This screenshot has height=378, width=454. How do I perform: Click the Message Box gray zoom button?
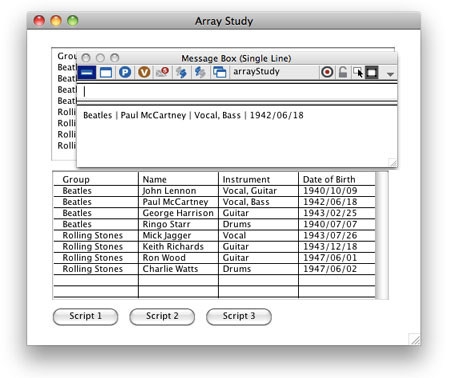click(x=115, y=58)
